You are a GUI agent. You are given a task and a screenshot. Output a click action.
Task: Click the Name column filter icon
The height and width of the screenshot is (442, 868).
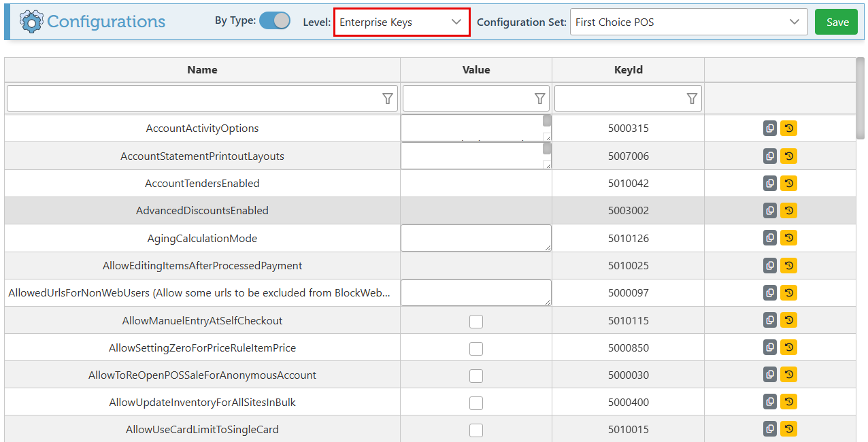pyautogui.click(x=388, y=99)
